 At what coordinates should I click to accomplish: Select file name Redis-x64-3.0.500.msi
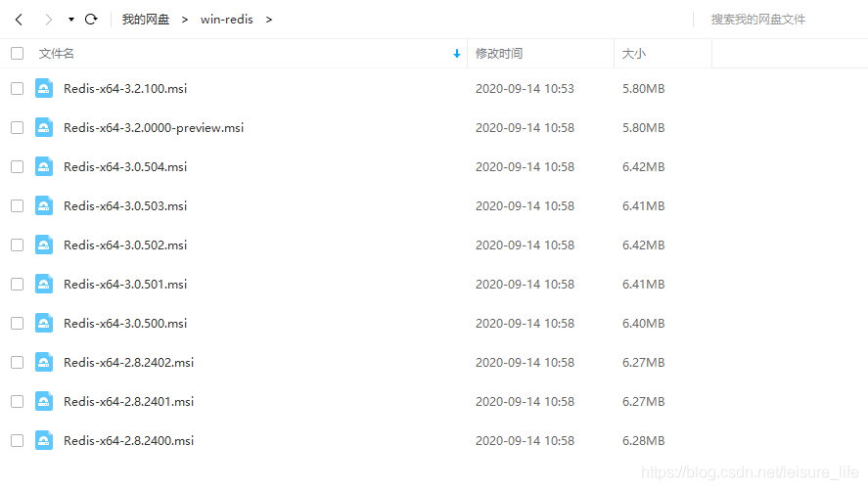[x=125, y=323]
